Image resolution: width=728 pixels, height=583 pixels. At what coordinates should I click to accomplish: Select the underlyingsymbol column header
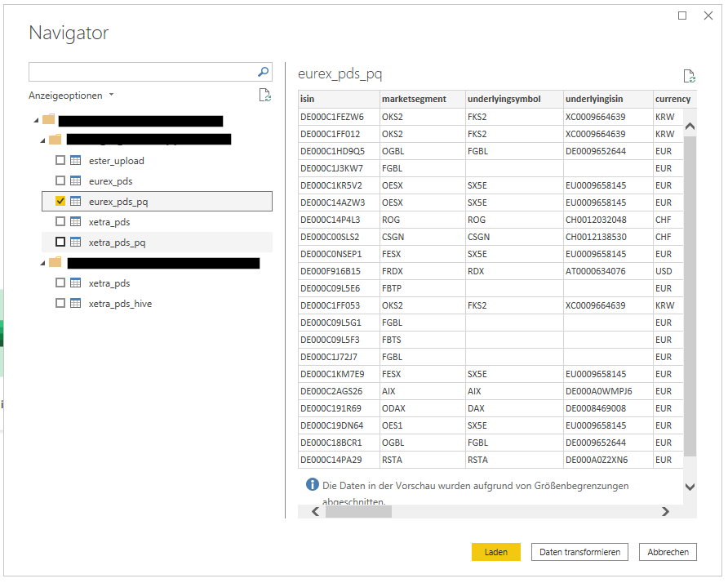coord(514,99)
